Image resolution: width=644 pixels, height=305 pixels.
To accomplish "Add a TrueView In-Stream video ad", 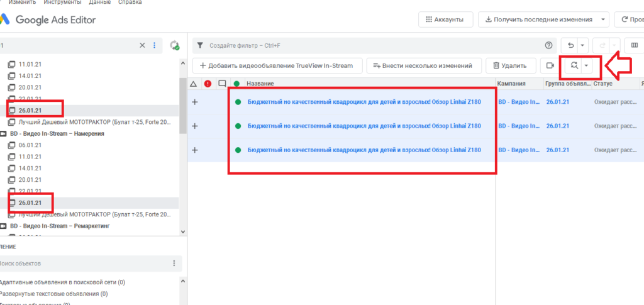I will pyautogui.click(x=278, y=65).
